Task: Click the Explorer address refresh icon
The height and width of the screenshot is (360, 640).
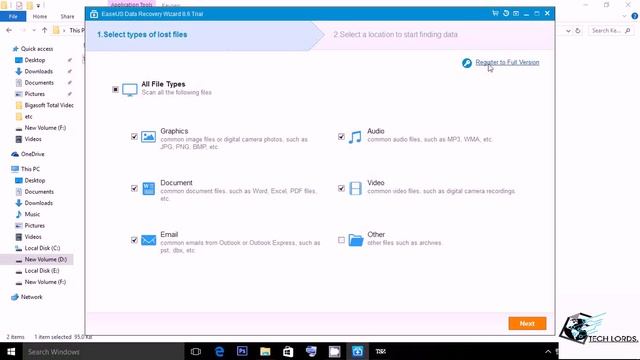Action: pyautogui.click(x=578, y=31)
